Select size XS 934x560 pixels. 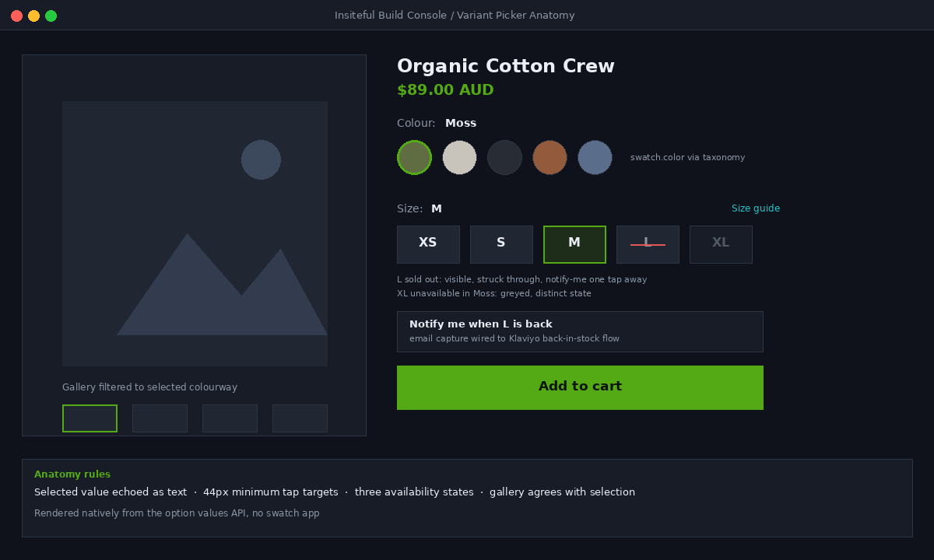click(428, 244)
